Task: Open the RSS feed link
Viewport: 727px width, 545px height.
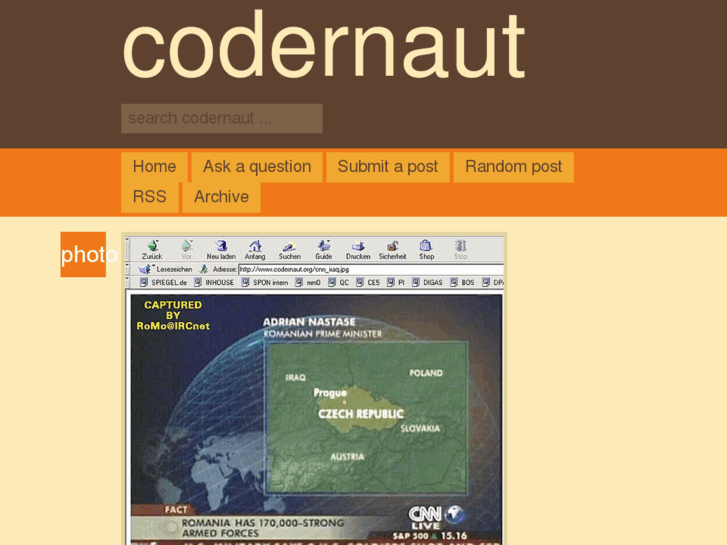Action: [x=150, y=197]
